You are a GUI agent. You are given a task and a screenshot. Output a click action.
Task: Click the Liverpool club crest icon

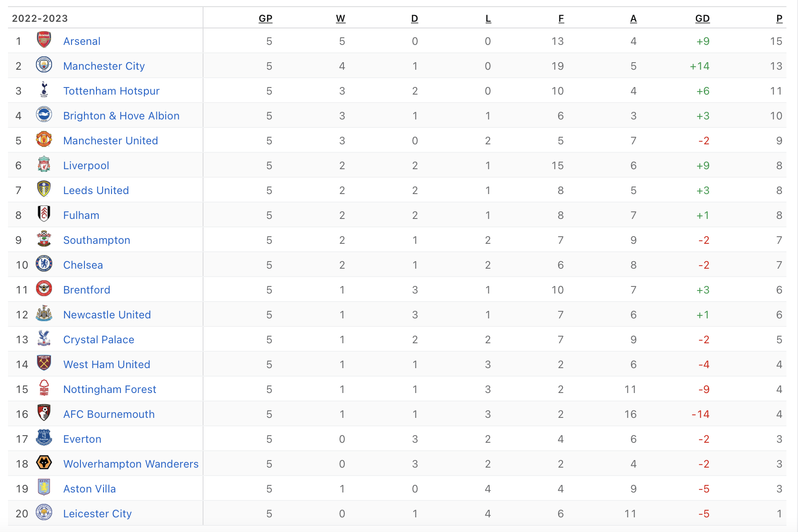tap(44, 165)
